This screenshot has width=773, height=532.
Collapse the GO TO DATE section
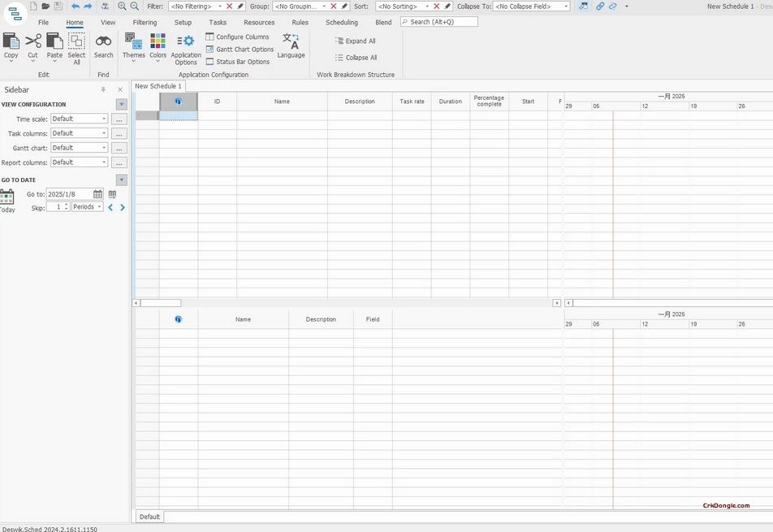(121, 179)
